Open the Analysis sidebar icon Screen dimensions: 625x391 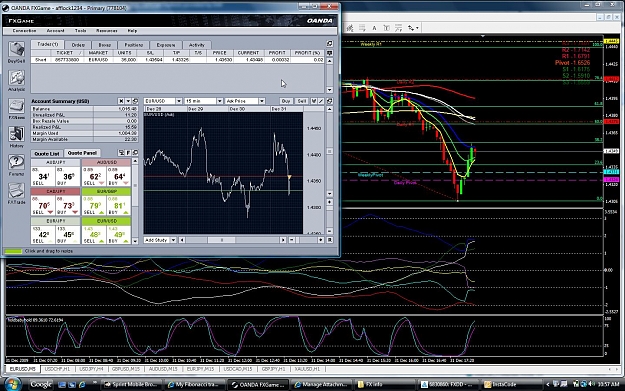16,78
